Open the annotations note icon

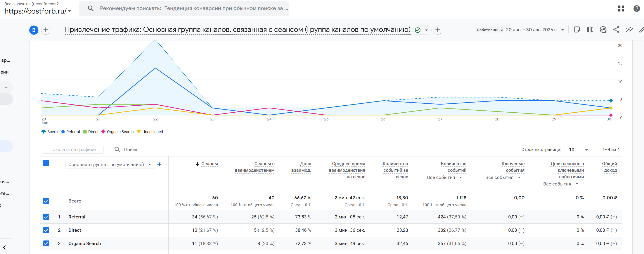pos(577,30)
